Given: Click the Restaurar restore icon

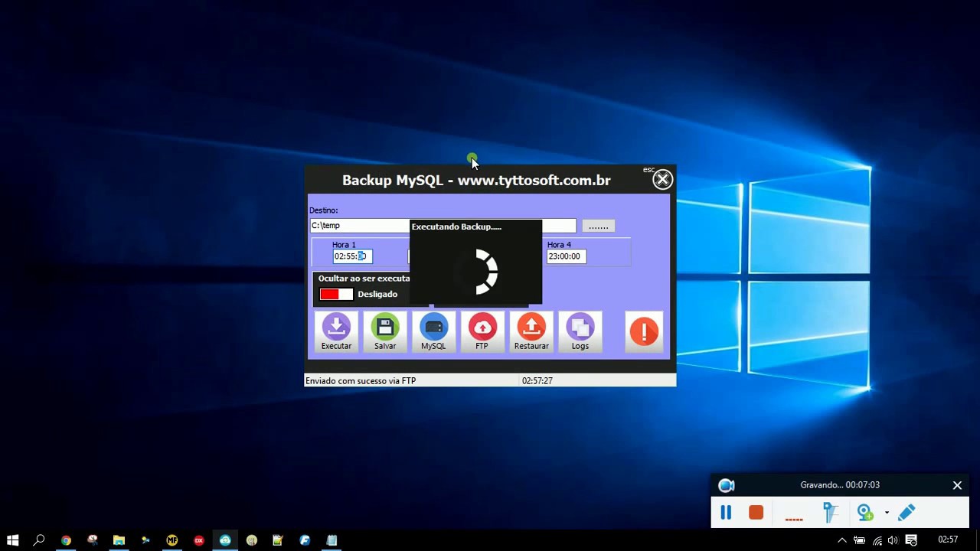Looking at the screenshot, I should (x=531, y=331).
